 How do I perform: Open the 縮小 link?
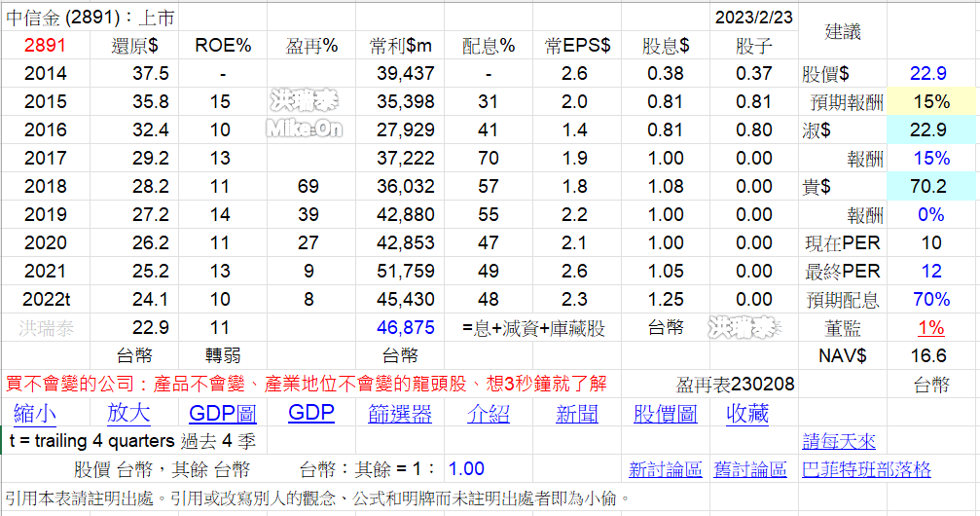point(34,414)
